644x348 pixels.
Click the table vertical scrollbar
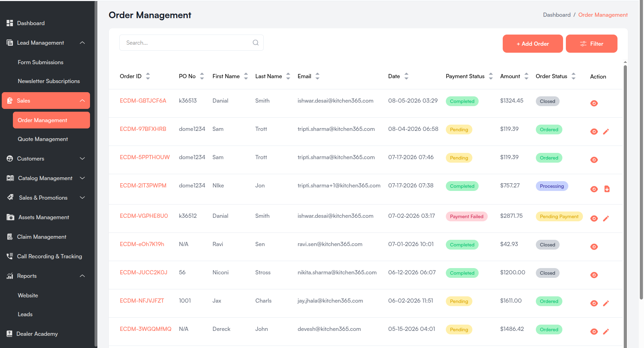pos(625,206)
